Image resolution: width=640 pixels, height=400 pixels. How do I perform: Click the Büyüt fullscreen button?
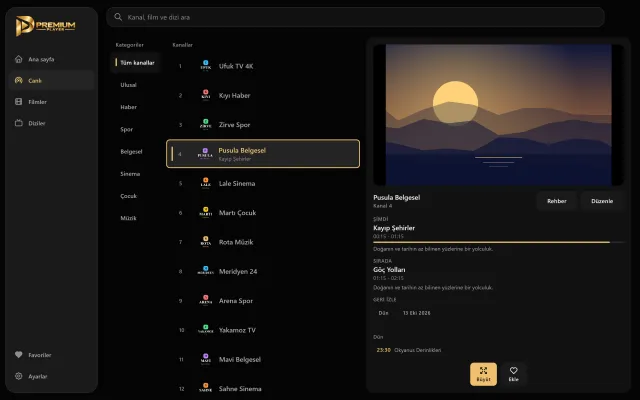(484, 374)
